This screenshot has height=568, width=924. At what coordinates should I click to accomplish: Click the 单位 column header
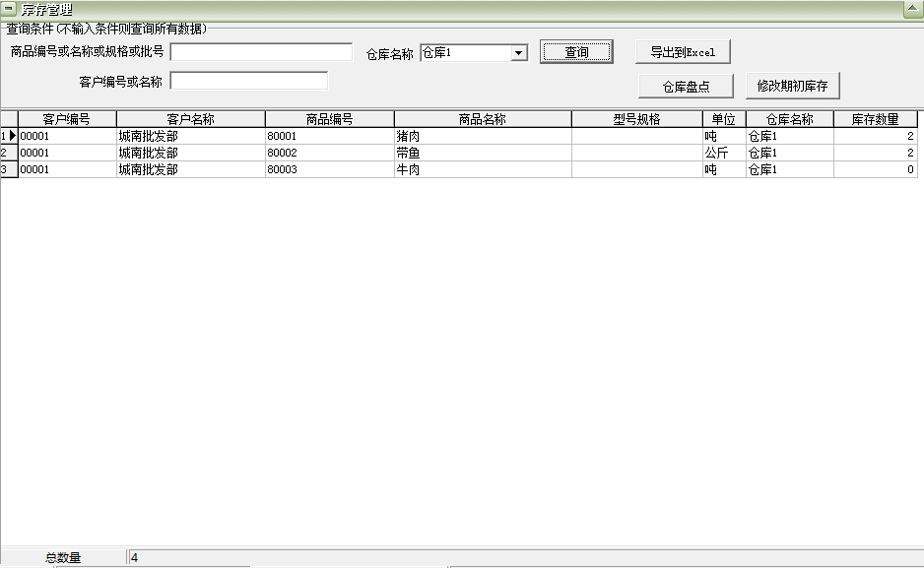click(x=724, y=119)
